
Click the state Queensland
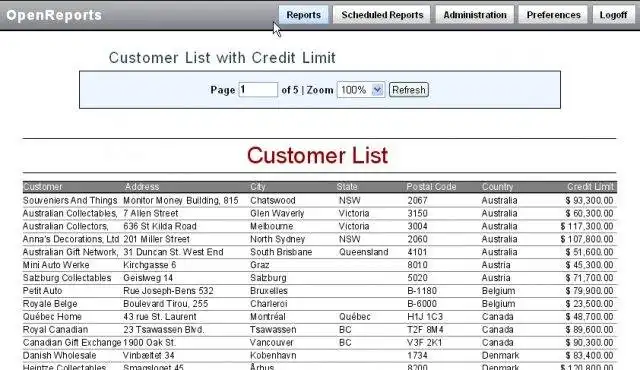[x=363, y=252]
